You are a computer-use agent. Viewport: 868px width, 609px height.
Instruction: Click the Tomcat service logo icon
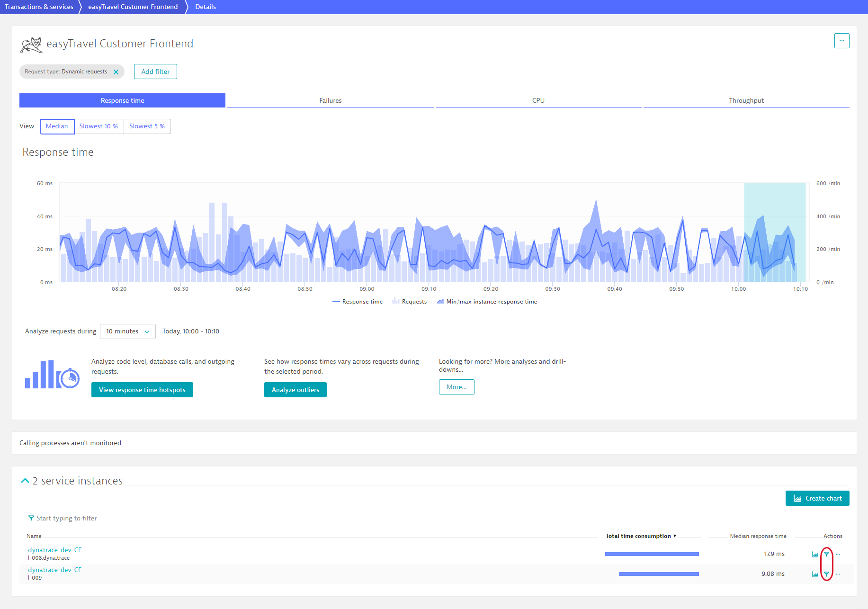[x=31, y=45]
